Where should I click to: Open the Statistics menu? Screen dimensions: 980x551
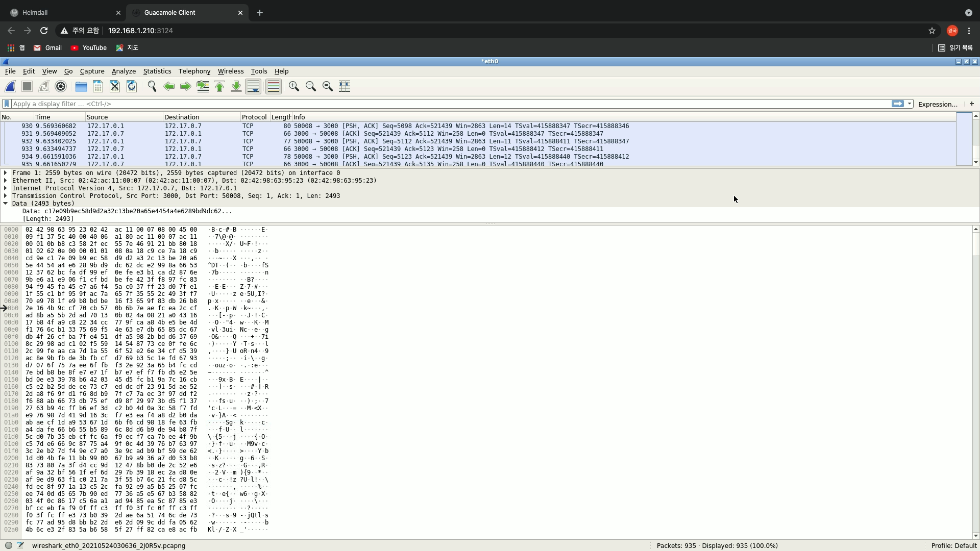(157, 71)
